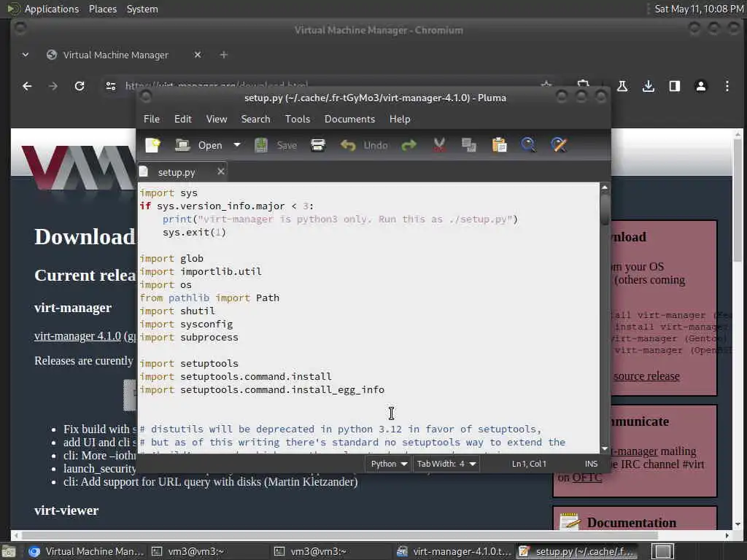Click the New document icon in Pluma toolbar
This screenshot has height=560, width=747.
152,145
